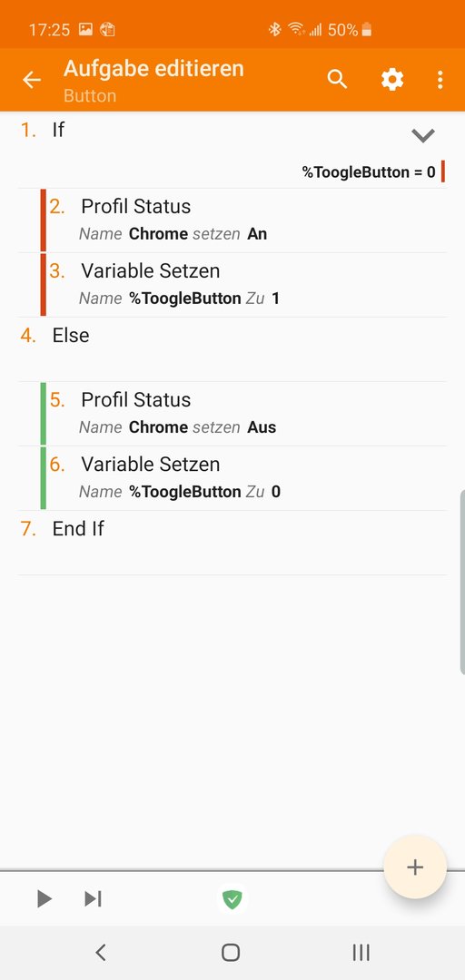Step through the task with the step-forward icon
This screenshot has height=980, width=465.
pyautogui.click(x=93, y=898)
